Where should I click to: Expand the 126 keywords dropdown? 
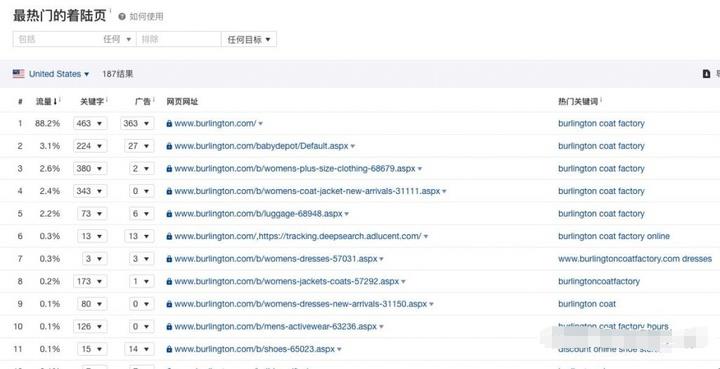(90, 327)
